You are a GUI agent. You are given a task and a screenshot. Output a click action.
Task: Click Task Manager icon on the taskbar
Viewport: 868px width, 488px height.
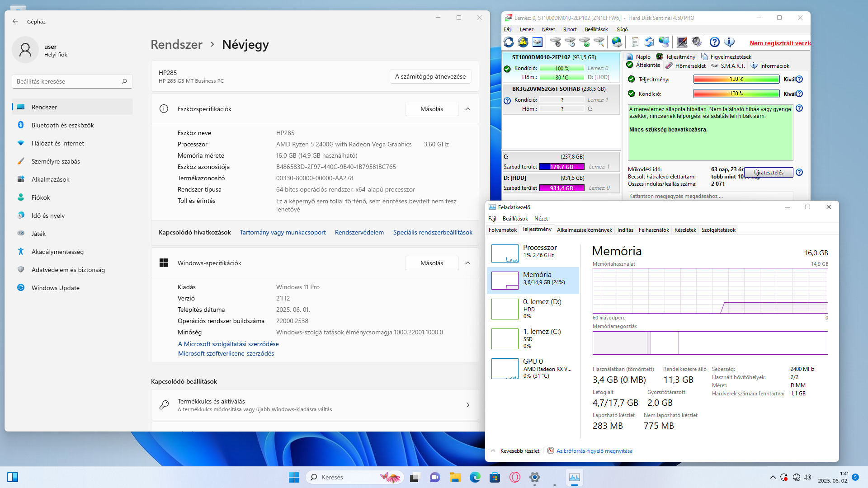[574, 477]
